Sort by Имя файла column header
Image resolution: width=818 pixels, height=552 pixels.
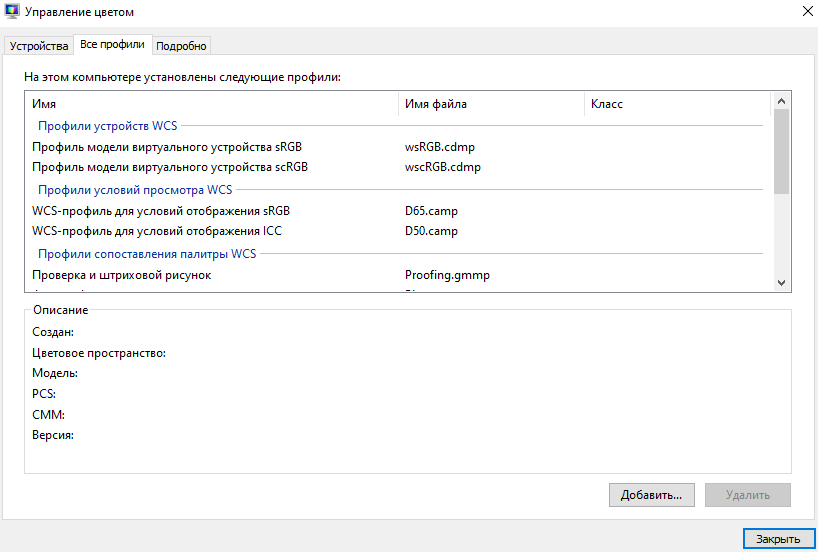(490, 104)
